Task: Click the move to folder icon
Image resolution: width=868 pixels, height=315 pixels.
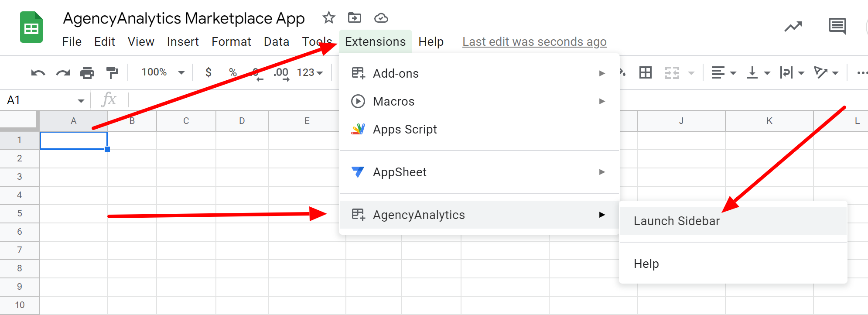Action: (x=354, y=18)
